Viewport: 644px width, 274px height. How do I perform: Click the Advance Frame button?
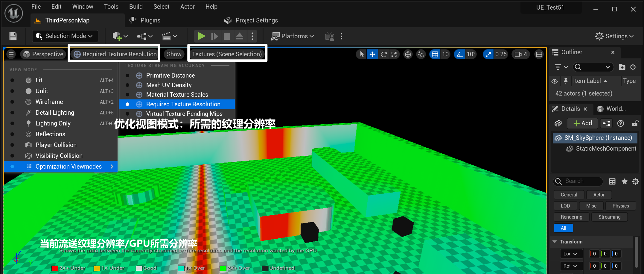[x=214, y=36]
